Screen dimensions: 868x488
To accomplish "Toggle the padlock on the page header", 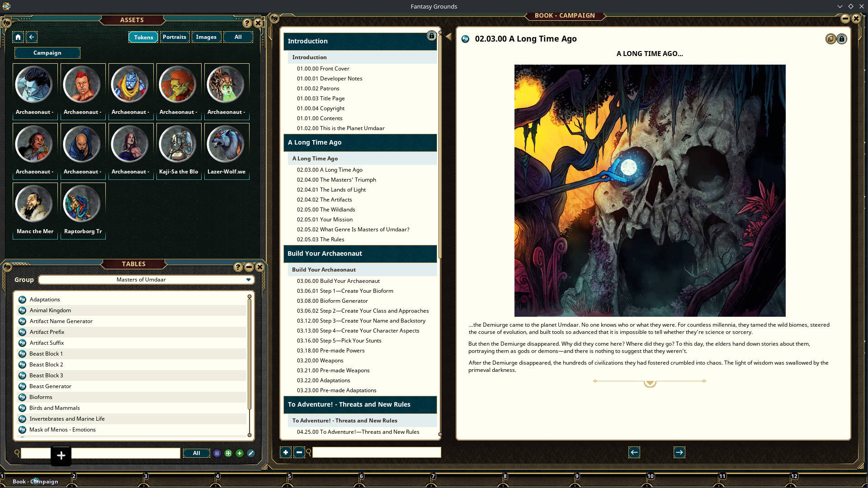I will tap(842, 39).
